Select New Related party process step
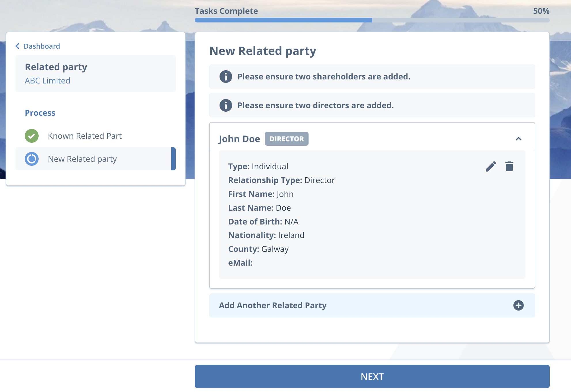 (x=82, y=159)
